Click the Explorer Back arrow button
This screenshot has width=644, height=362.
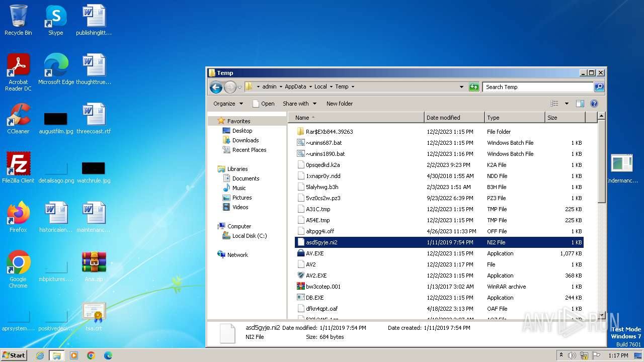click(x=216, y=87)
